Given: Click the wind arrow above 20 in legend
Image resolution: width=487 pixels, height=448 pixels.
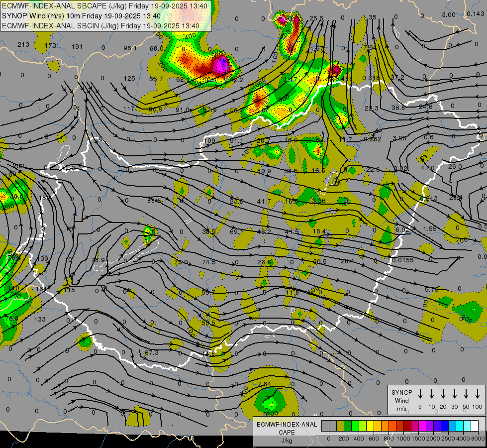Looking at the screenshot, I should click(x=443, y=394).
